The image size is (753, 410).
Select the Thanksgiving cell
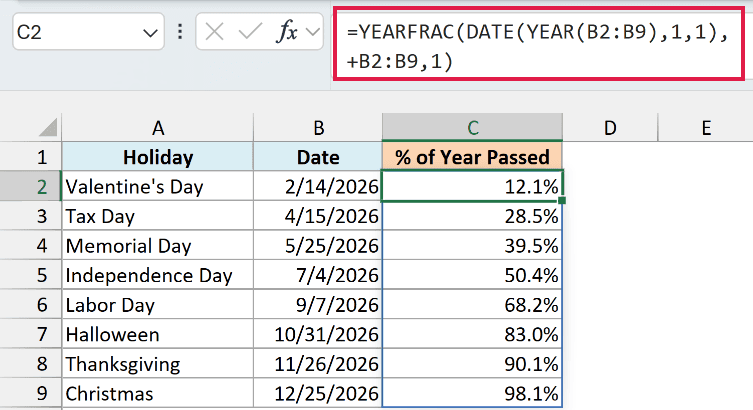coord(158,364)
